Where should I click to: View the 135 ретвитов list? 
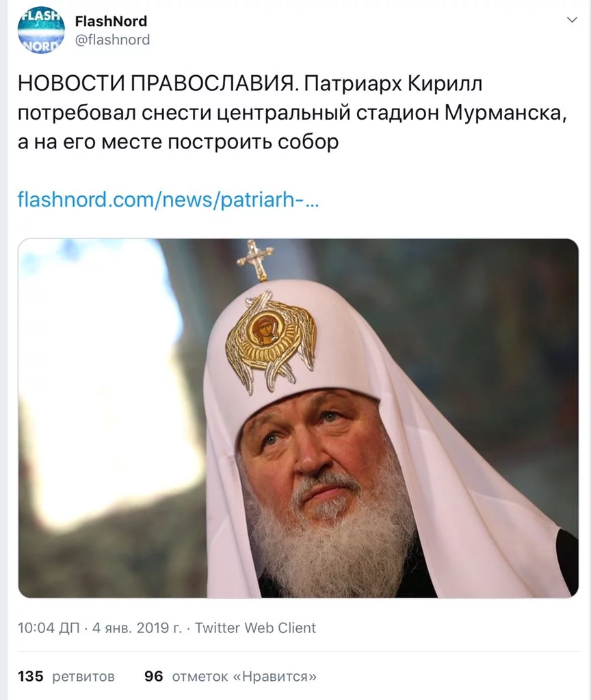tap(66, 676)
